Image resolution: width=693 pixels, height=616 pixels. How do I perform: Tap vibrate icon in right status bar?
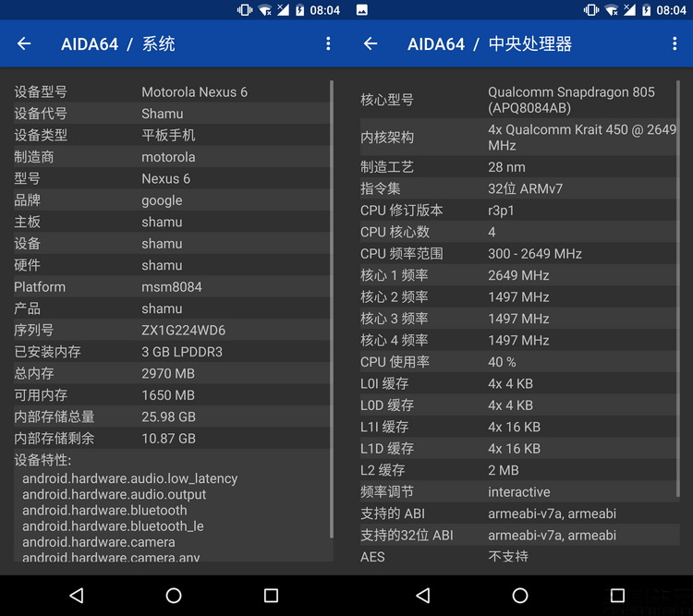click(591, 10)
